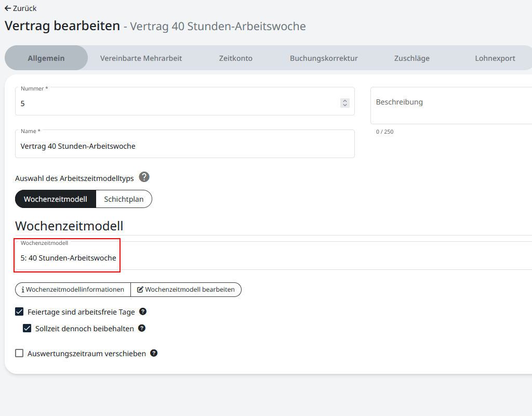The width and height of the screenshot is (532, 416).
Task: Enable Auswertungszeitraum verschieben
Action: click(x=19, y=353)
